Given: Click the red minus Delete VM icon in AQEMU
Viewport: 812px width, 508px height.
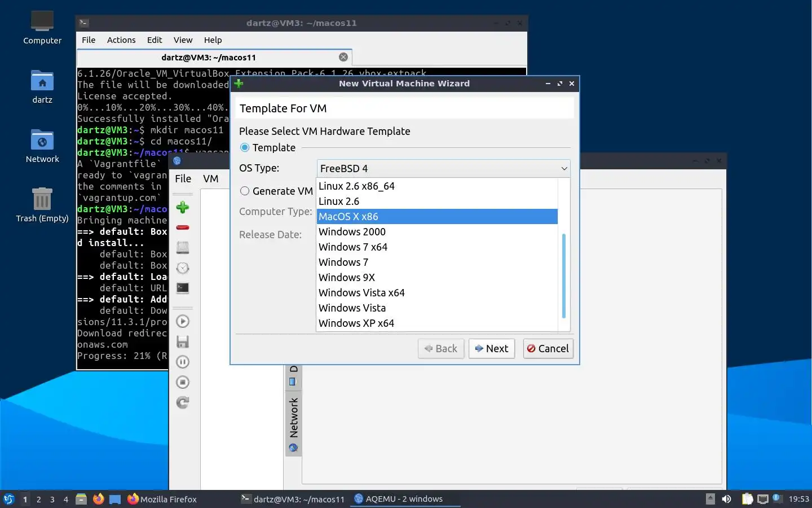Looking at the screenshot, I should click(182, 227).
